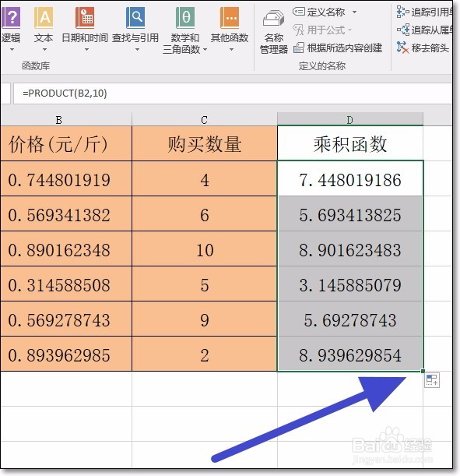This screenshot has height=476, width=460.
Task: Open the 日期和时间 functions icon
Action: [x=85, y=18]
